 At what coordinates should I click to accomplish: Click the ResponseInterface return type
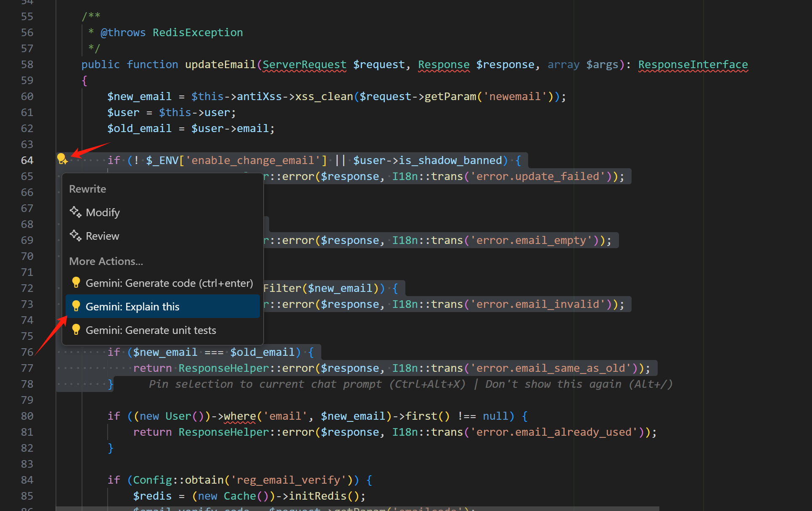pyautogui.click(x=693, y=64)
